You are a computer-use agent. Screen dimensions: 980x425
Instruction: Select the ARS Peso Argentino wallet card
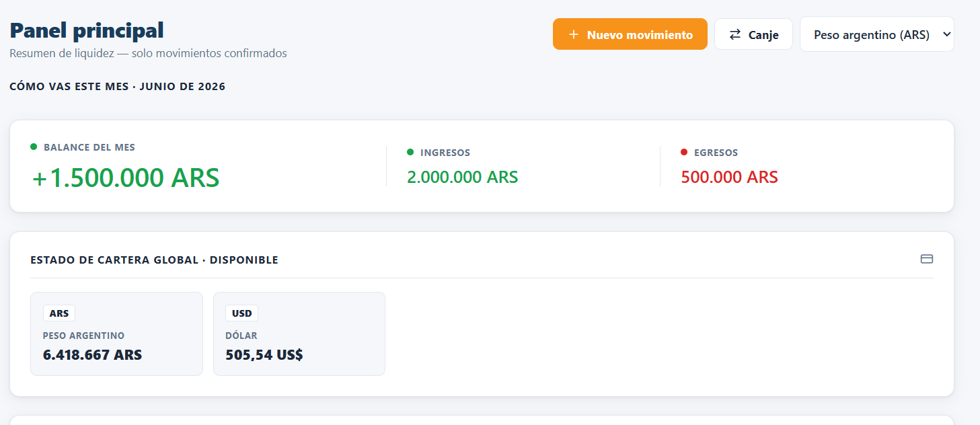coord(116,334)
